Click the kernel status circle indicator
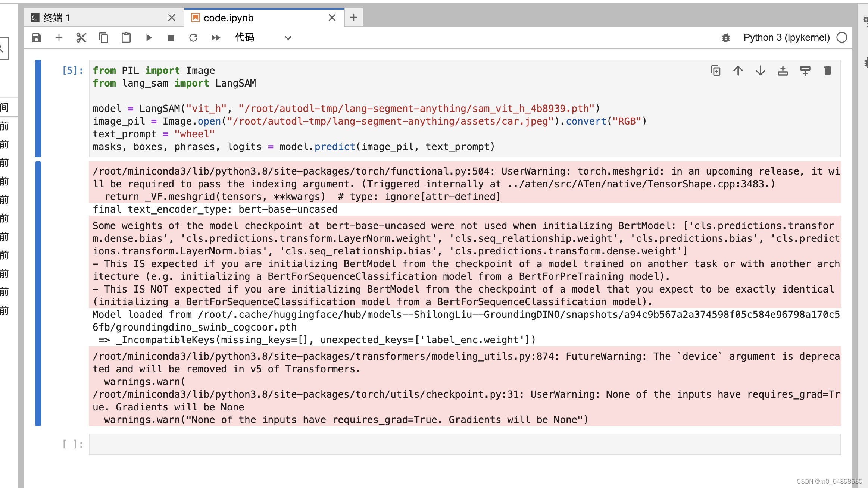The image size is (868, 488). [x=842, y=38]
